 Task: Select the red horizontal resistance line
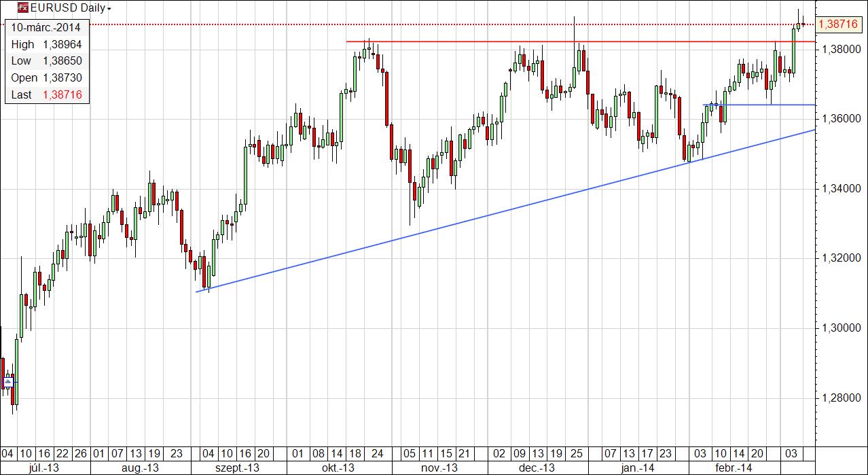click(x=581, y=41)
